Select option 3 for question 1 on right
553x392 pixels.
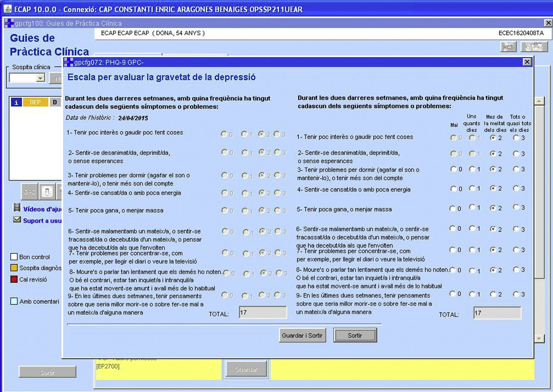(516, 138)
